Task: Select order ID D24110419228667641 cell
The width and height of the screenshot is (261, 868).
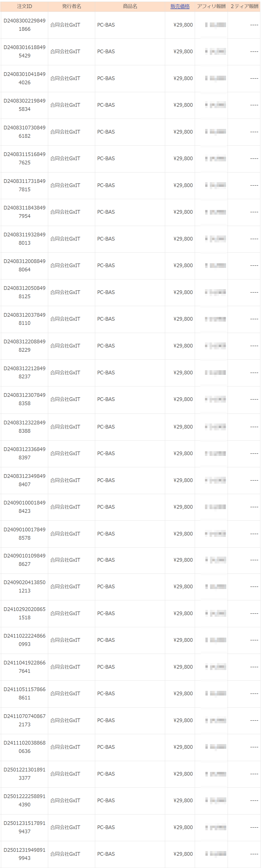Action: (x=24, y=667)
